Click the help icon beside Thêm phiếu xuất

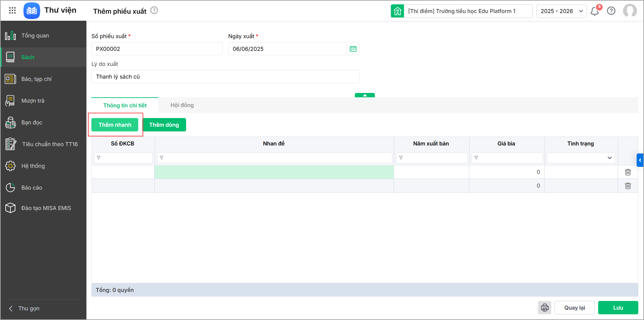tap(154, 10)
